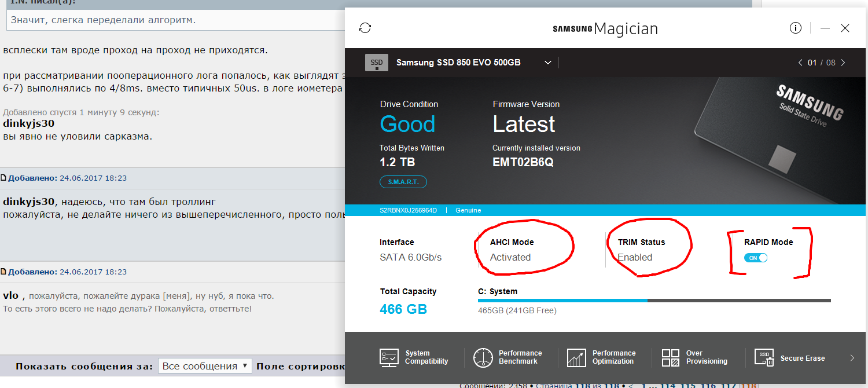Viewport: 868px width, 388px height.
Task: Click 'Good' drive condition text
Action: pos(407,124)
